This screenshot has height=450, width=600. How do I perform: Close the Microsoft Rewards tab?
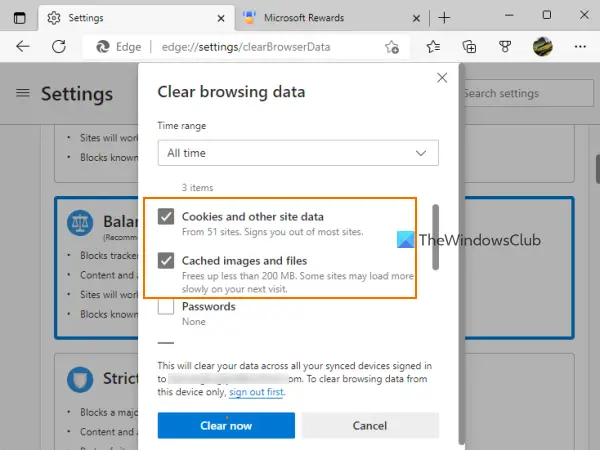click(x=416, y=18)
